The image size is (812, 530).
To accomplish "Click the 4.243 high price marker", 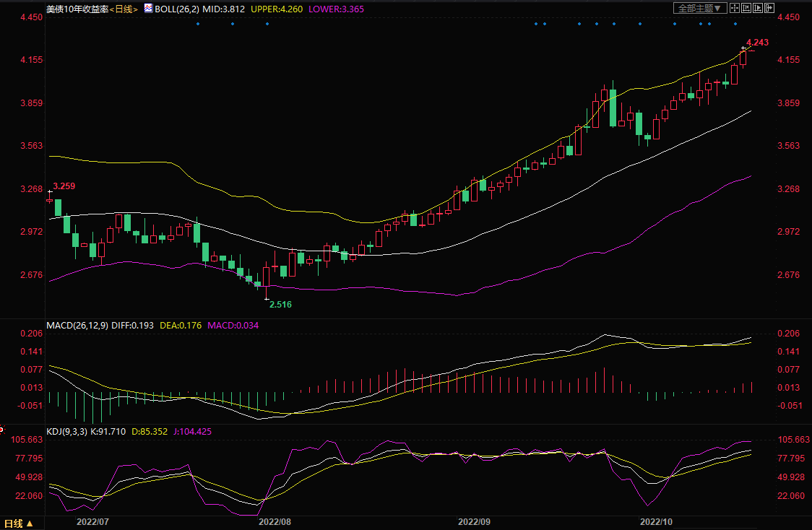I will 757,43.
